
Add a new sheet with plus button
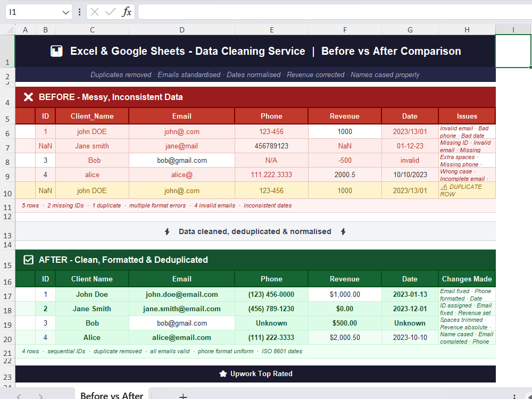coord(183,396)
